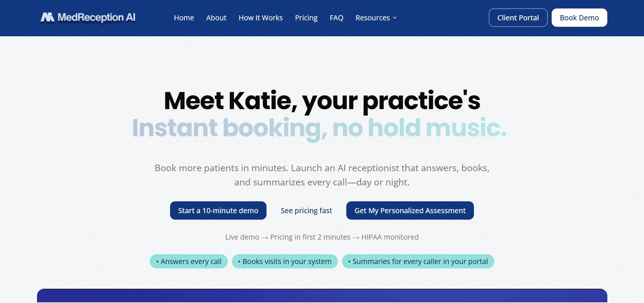Screen dimensions: 644x303
Task: Click Get My Personalized Assessment
Action: [x=410, y=210]
